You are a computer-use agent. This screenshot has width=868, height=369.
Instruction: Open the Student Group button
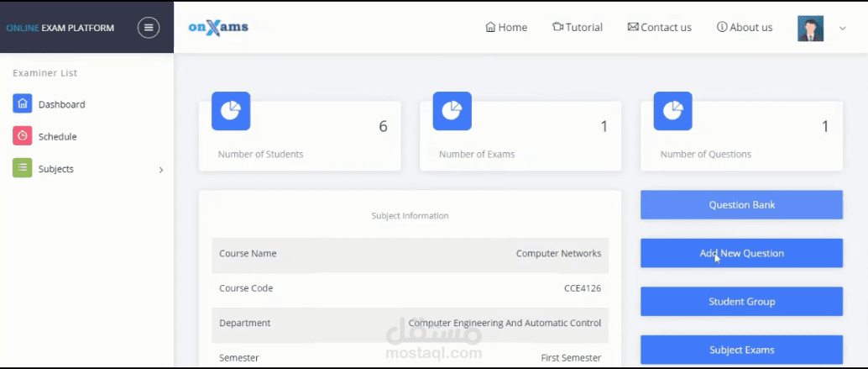741,302
